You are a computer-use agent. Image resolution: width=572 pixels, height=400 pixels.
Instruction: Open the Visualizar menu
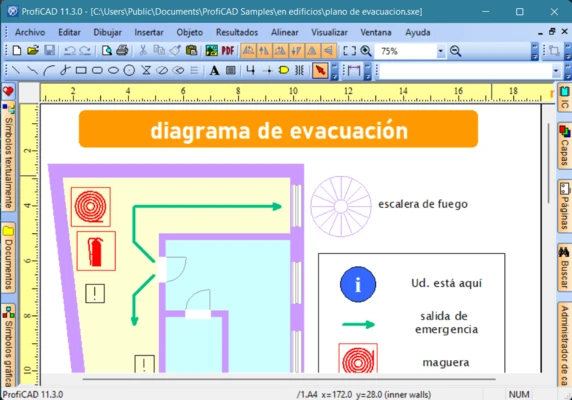pyautogui.click(x=329, y=32)
